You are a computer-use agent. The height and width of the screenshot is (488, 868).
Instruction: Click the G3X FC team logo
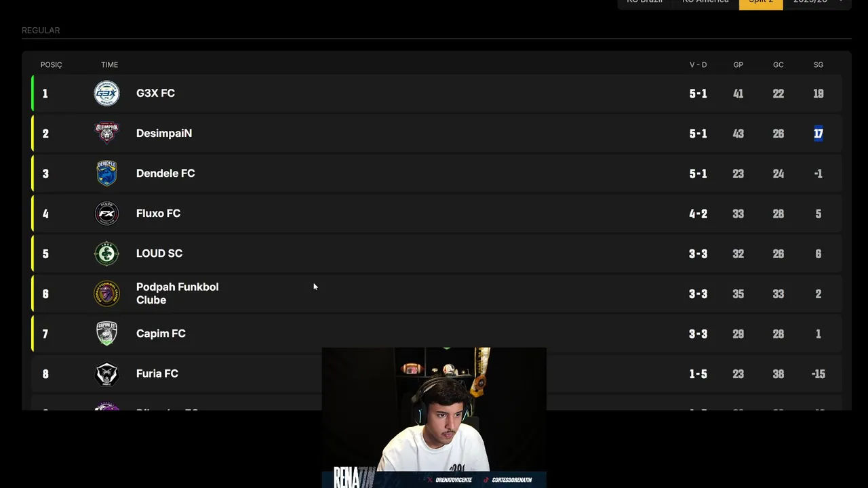coord(106,94)
